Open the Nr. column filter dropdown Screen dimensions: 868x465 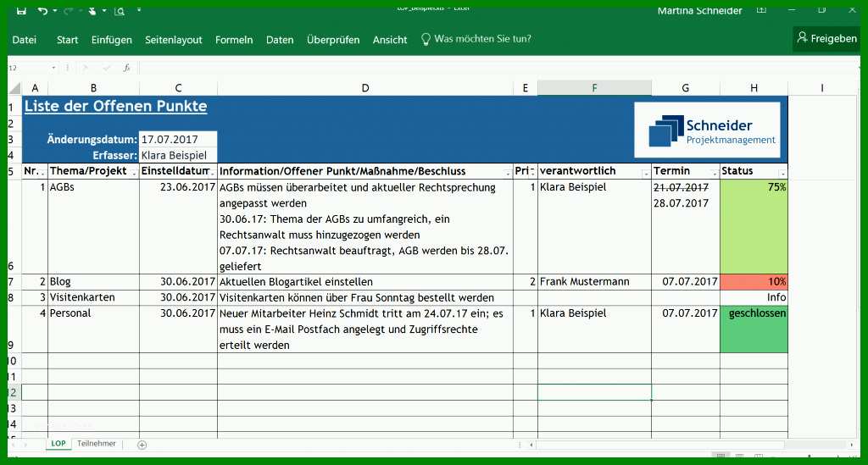pos(42,174)
